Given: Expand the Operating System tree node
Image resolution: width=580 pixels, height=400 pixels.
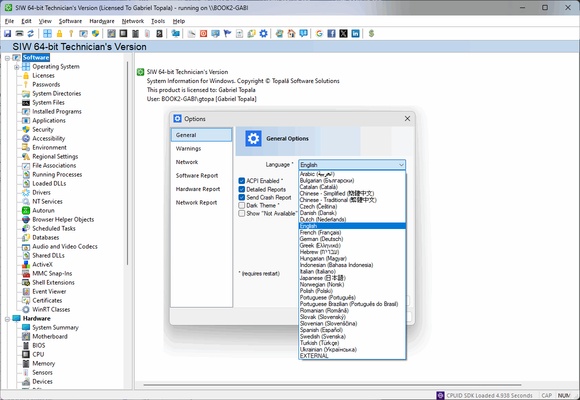Looking at the screenshot, I should (x=17, y=67).
